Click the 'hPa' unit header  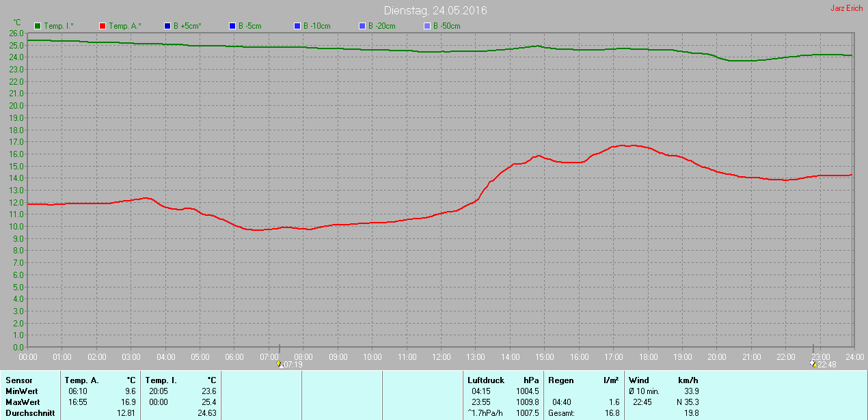click(531, 380)
